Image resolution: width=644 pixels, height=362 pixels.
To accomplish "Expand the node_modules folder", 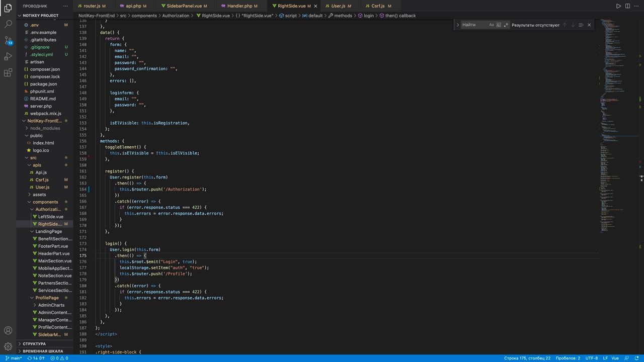I will 45,128.
